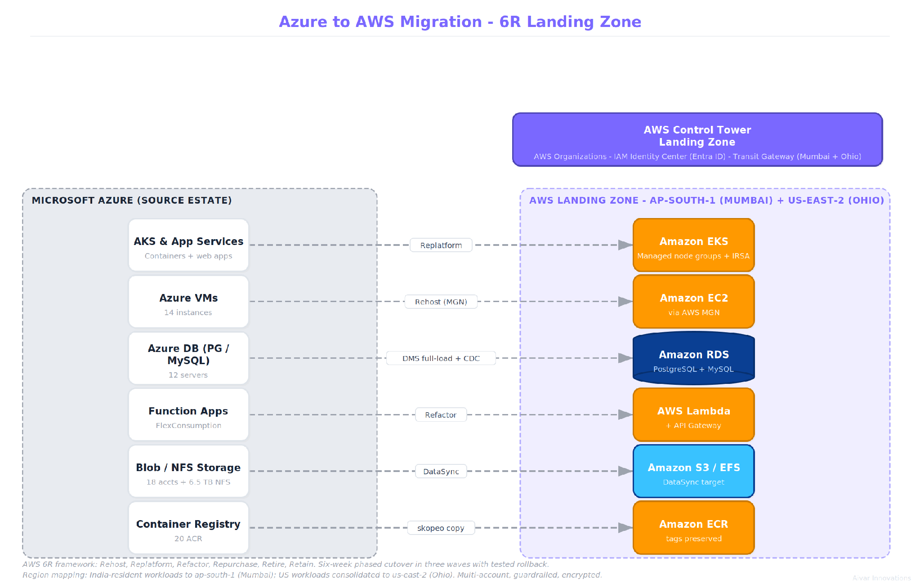The height and width of the screenshot is (588, 920).
Task: Click the 'FlexConsumption' subtitle text
Action: pos(188,425)
